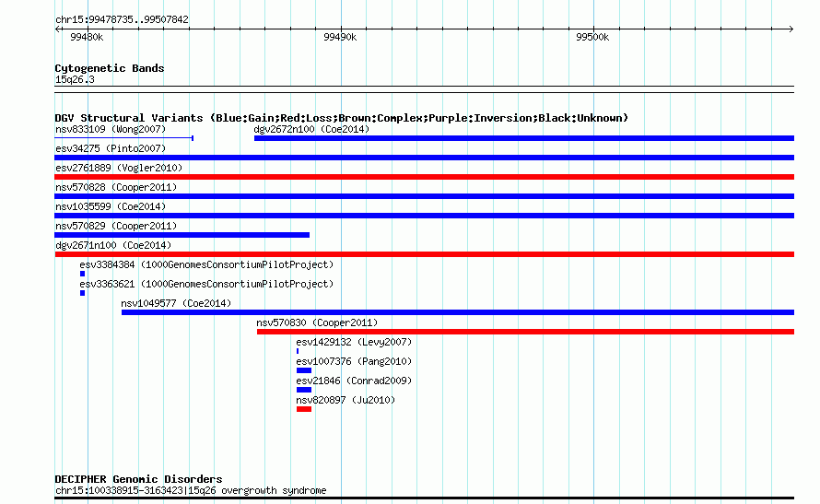Viewport: 820px width, 504px height.
Task: Click the blue bar of esv21846
Action: click(304, 390)
